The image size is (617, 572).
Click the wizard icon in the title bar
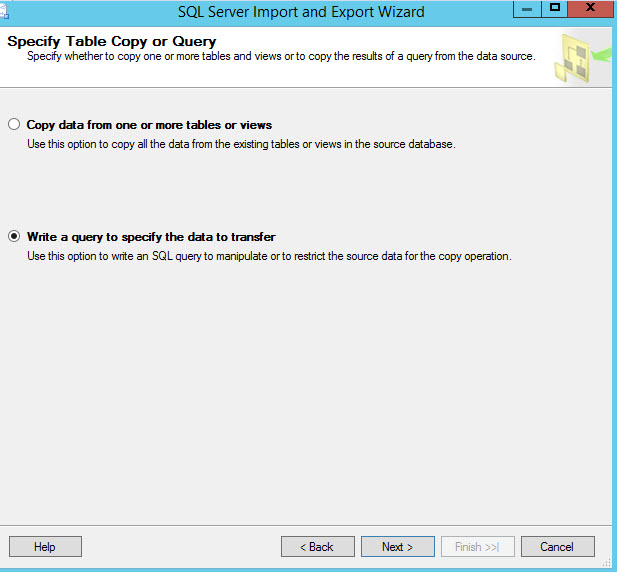(x=5, y=12)
